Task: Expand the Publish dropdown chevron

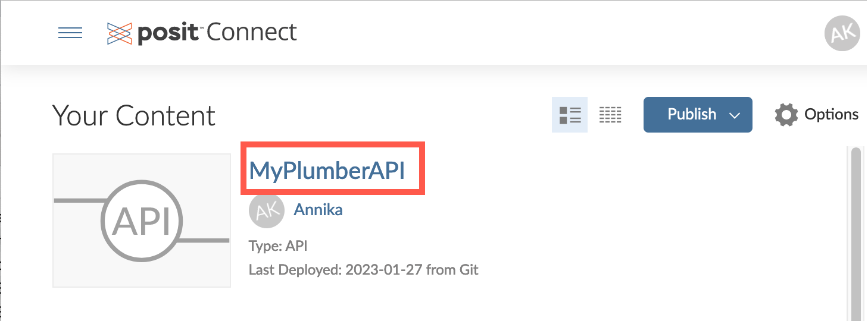Action: (x=735, y=115)
